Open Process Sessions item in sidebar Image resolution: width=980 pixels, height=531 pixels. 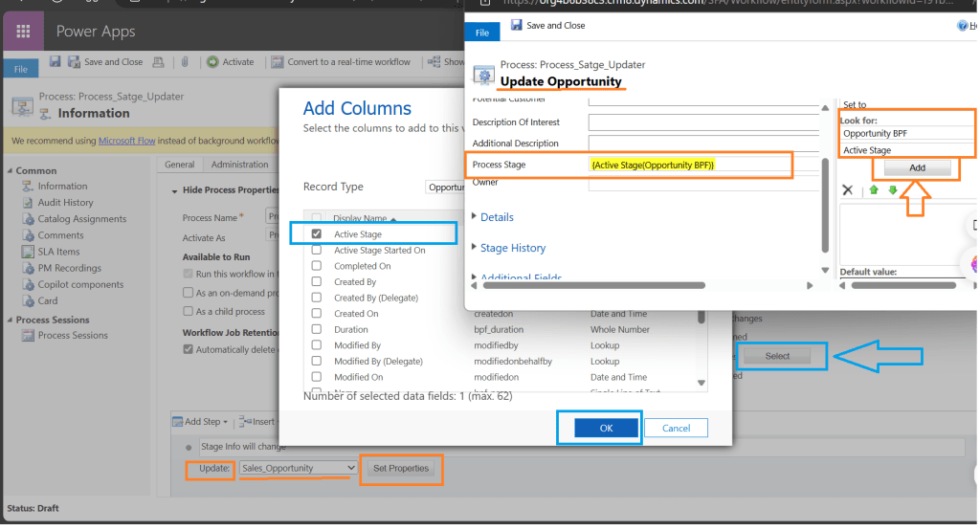pyautogui.click(x=73, y=336)
